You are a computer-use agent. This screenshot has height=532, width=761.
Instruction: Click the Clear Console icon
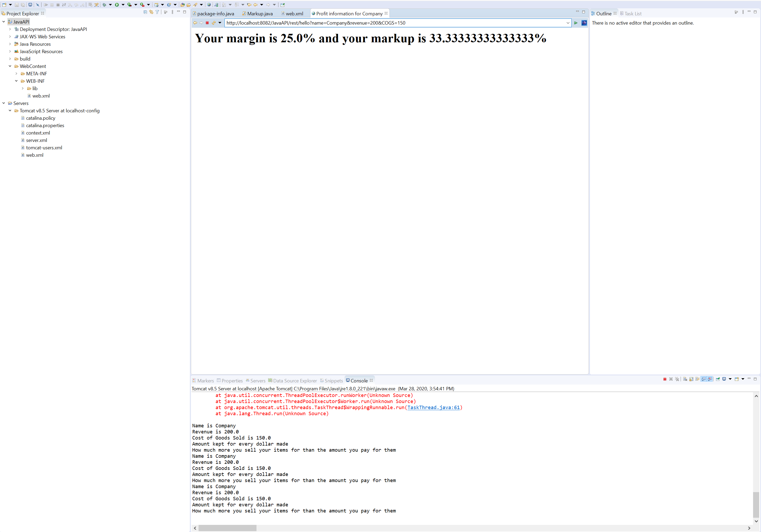(x=685, y=379)
